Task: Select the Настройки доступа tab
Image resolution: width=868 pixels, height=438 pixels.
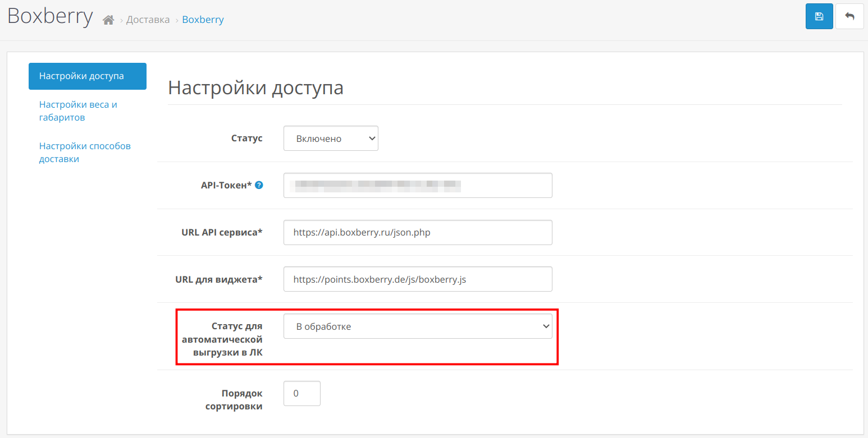Action: pos(88,76)
